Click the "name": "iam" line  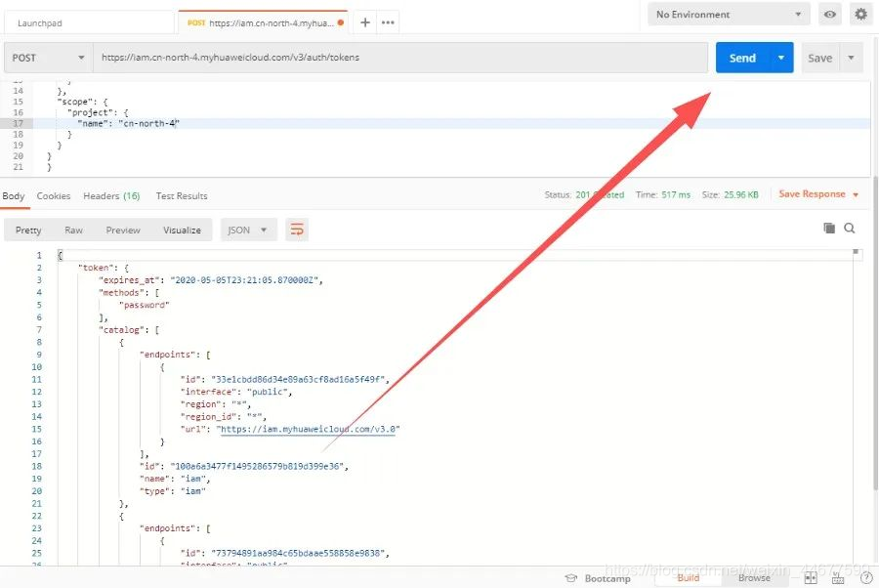[x=175, y=479]
